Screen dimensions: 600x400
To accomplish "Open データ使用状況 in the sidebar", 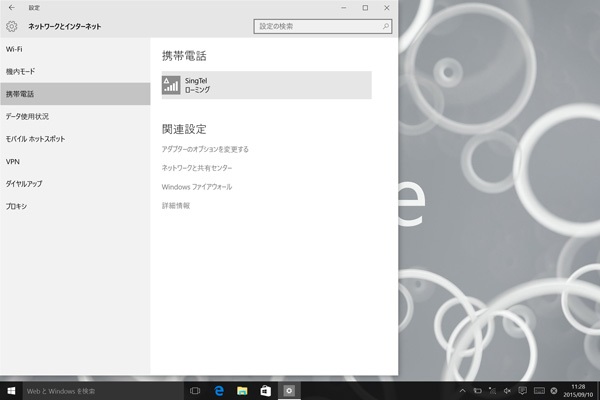I will click(75, 116).
